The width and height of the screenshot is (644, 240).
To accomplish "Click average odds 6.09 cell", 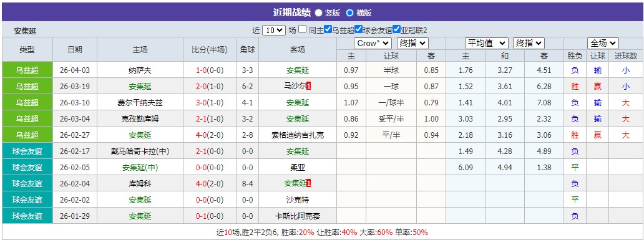I will [466, 168].
